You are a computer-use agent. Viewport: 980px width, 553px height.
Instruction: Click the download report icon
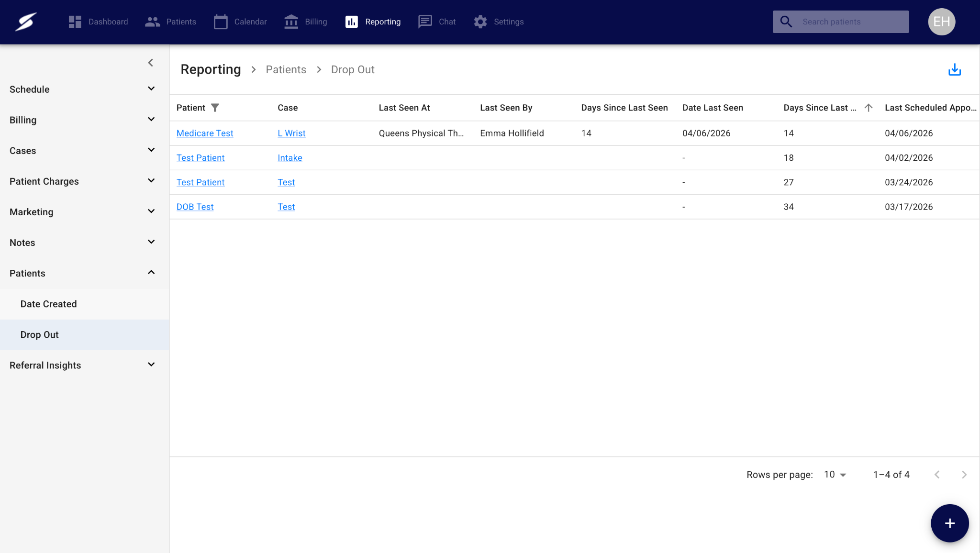click(x=954, y=70)
